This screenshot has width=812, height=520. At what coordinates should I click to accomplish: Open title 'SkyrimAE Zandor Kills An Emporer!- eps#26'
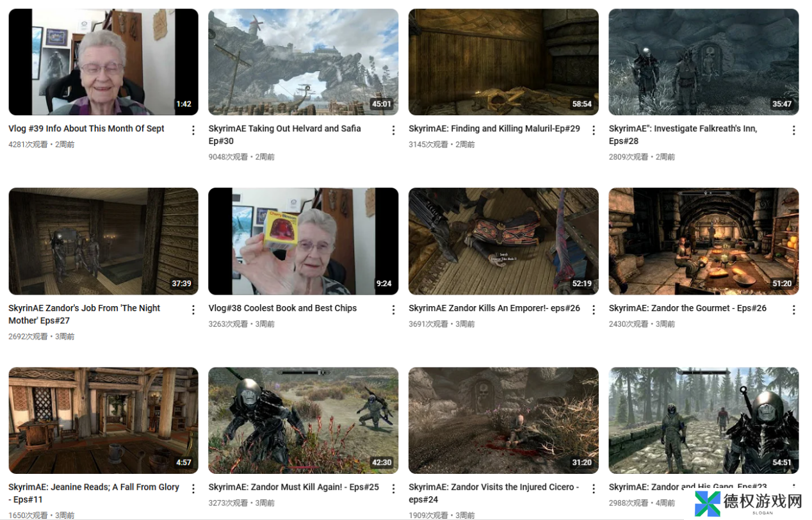494,308
